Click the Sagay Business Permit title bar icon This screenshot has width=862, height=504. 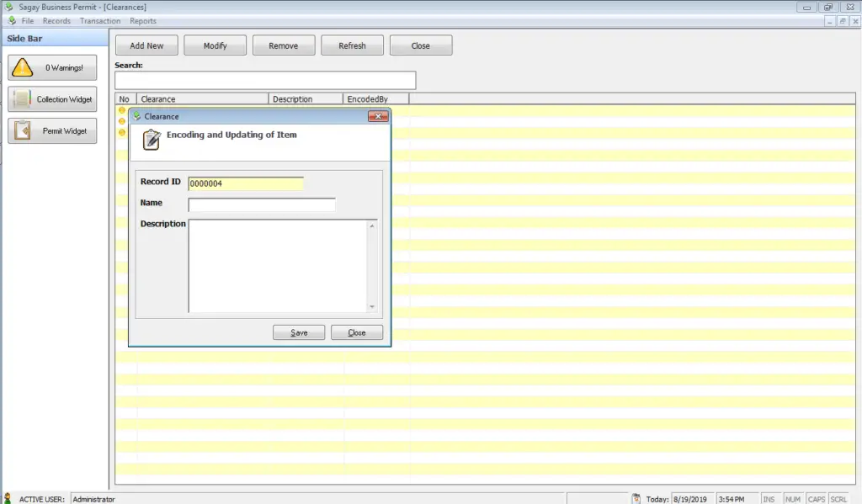point(8,6)
